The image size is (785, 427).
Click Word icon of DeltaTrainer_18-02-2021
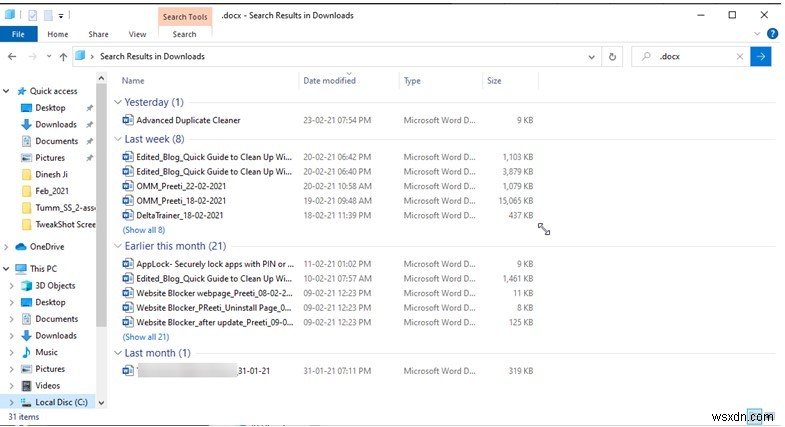coord(128,215)
